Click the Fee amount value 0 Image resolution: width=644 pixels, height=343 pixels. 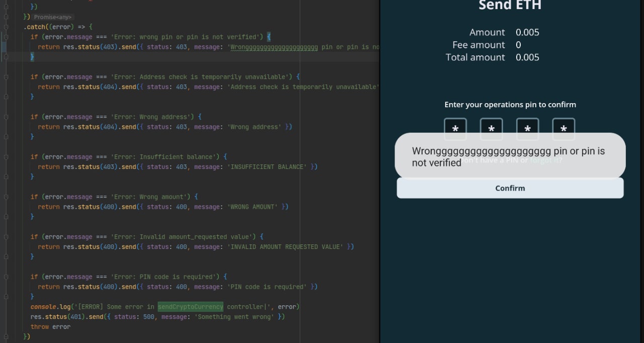[518, 45]
